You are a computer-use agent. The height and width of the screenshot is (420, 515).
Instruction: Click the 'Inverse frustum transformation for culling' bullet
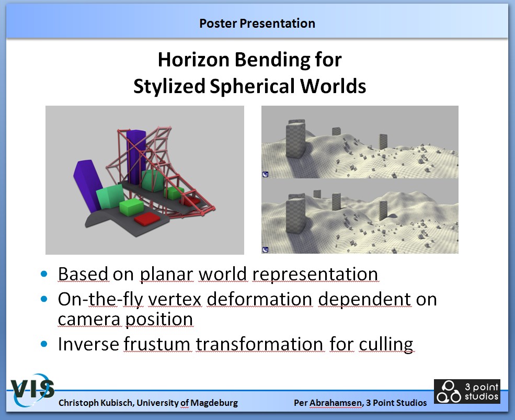click(235, 344)
